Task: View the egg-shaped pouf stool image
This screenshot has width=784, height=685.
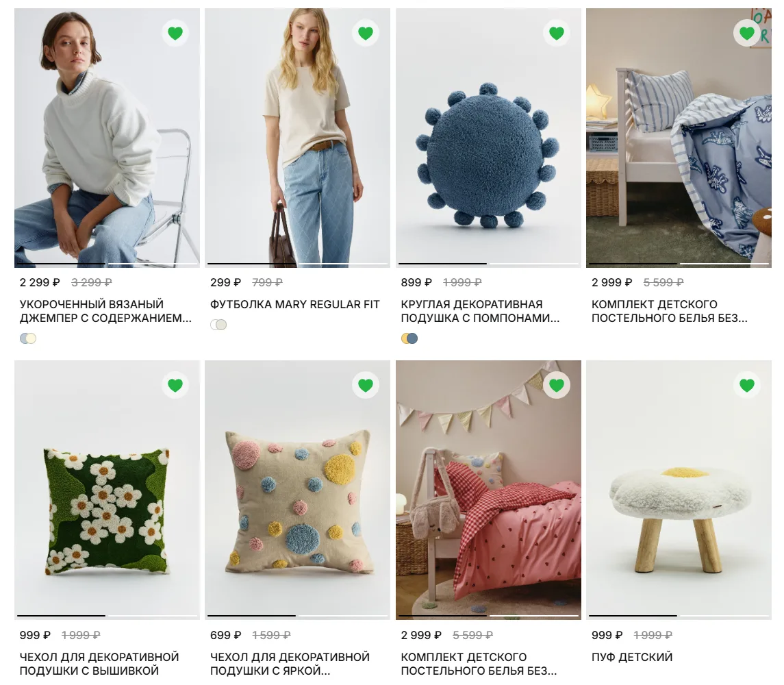Action: pos(679,490)
